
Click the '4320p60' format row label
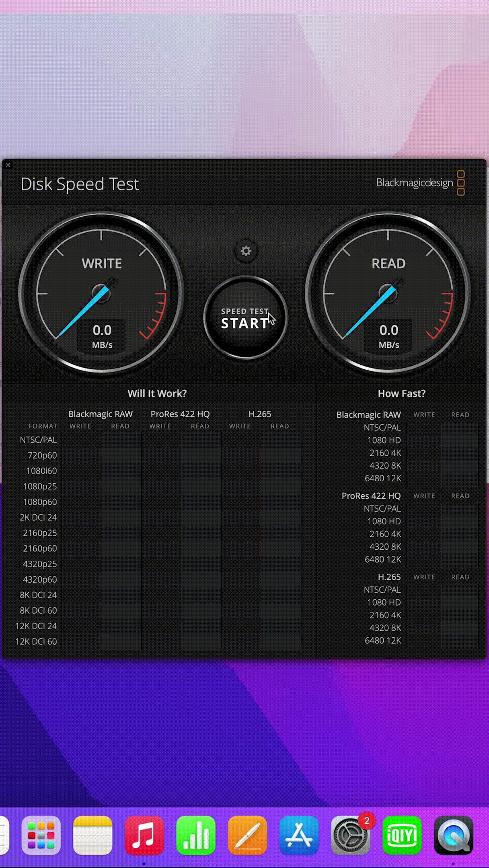(40, 579)
